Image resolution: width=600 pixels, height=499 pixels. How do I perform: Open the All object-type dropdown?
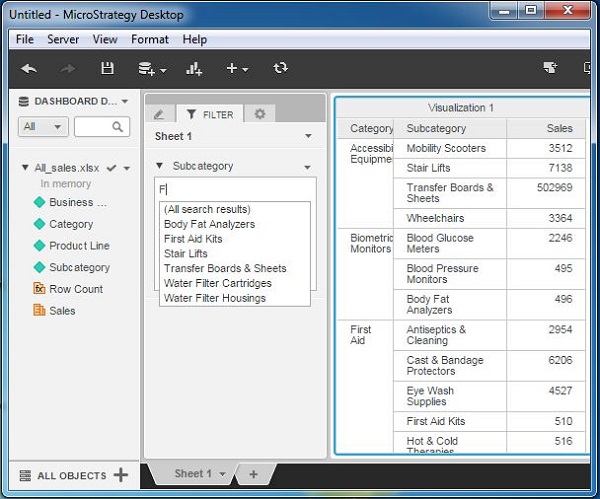coord(43,126)
